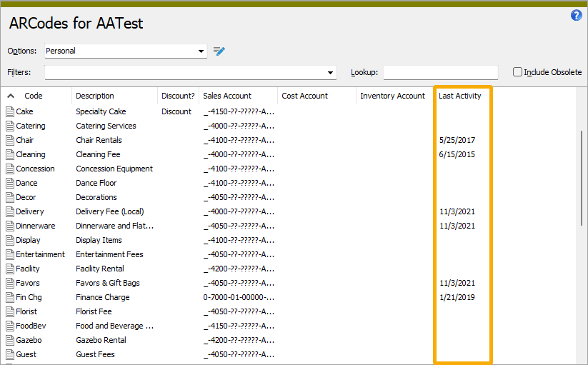Sort by the Description column header
588x365 pixels.
coord(95,96)
